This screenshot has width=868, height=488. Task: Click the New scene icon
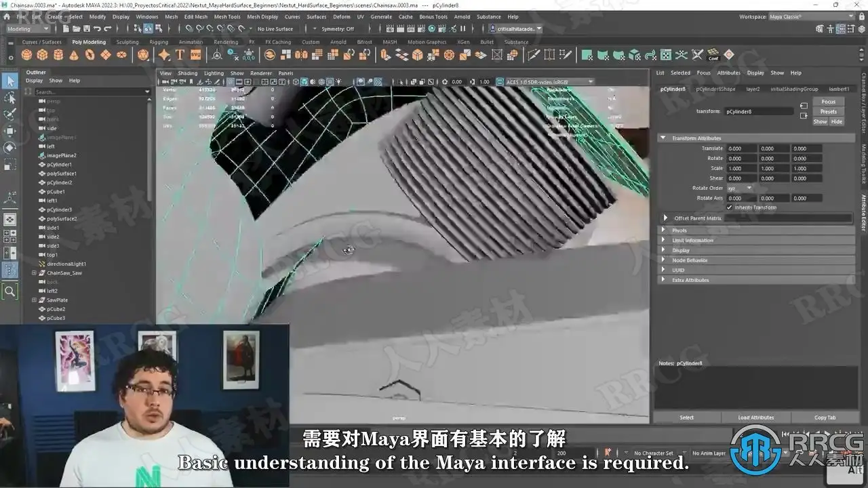[x=66, y=29]
